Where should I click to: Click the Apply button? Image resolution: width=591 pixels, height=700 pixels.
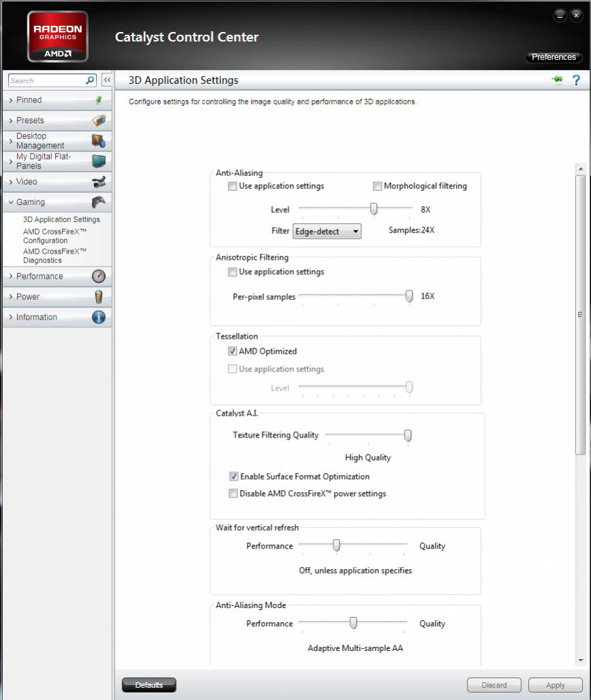556,685
